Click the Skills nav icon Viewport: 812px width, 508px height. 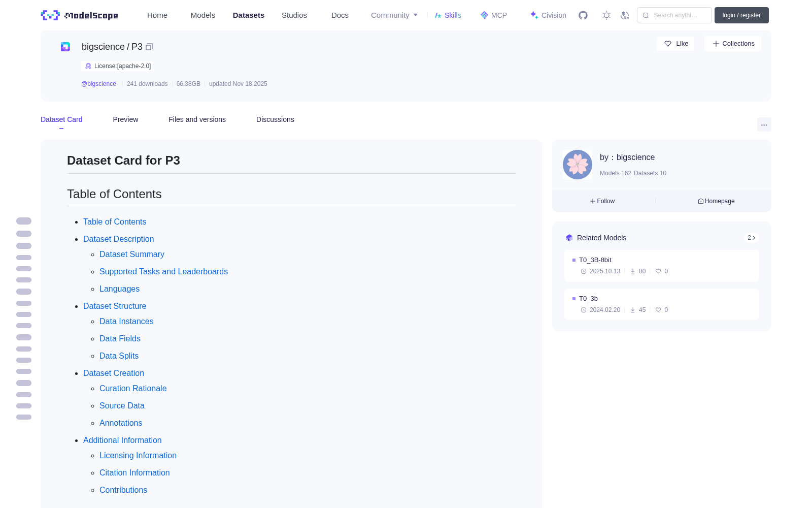pyautogui.click(x=438, y=15)
